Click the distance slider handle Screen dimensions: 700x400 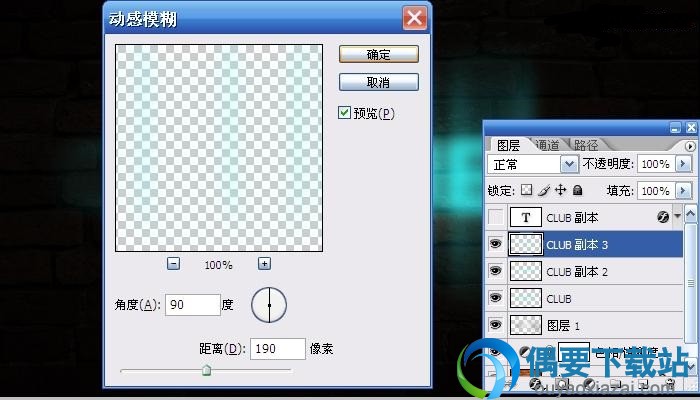pyautogui.click(x=206, y=370)
